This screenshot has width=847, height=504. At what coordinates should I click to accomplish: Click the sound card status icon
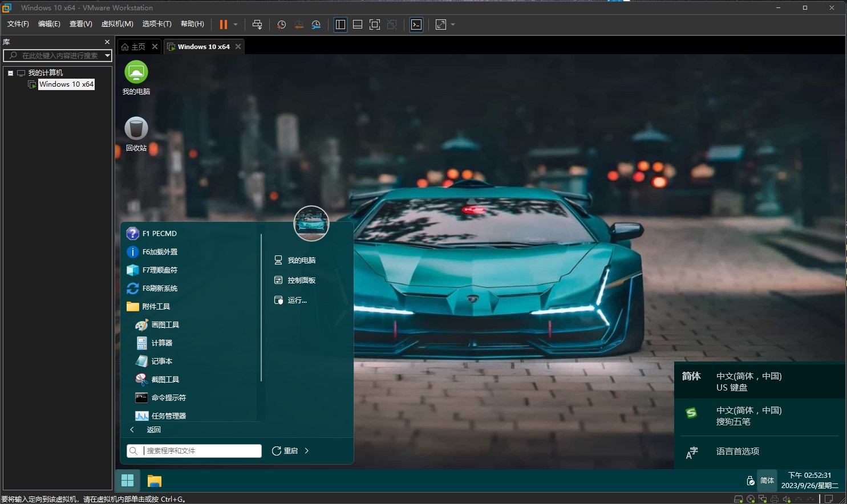[787, 499]
